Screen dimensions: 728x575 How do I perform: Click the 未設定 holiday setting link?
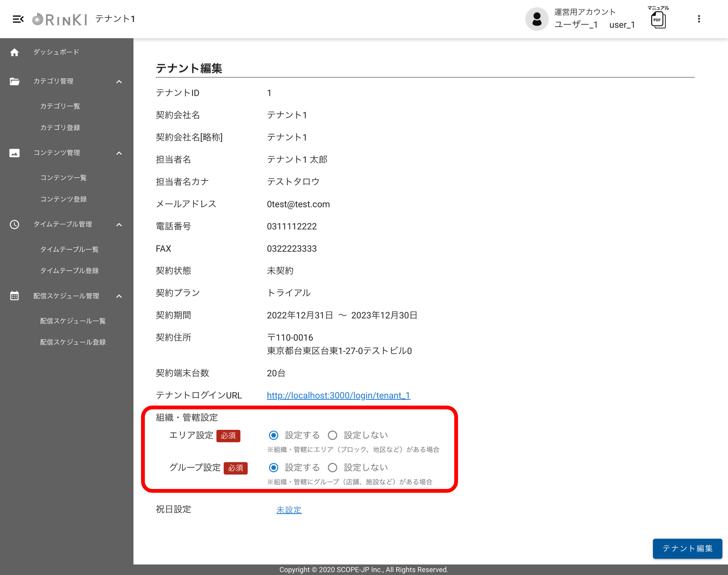289,510
